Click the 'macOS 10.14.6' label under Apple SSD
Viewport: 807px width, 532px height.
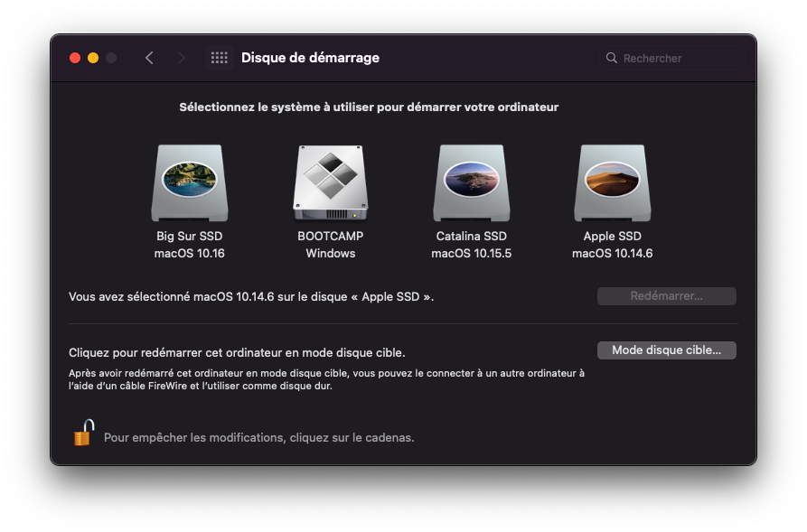613,253
